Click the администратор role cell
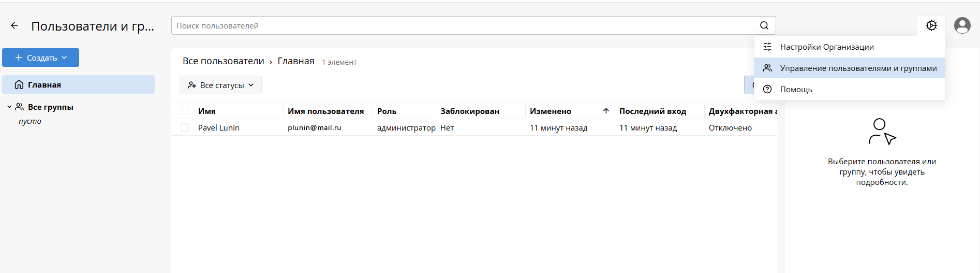980x273 pixels. pyautogui.click(x=406, y=127)
